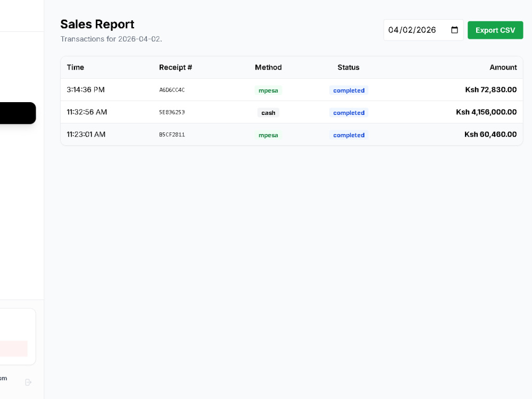
Task: Select the 11:23:01 AM time cell
Action: pyautogui.click(x=86, y=135)
